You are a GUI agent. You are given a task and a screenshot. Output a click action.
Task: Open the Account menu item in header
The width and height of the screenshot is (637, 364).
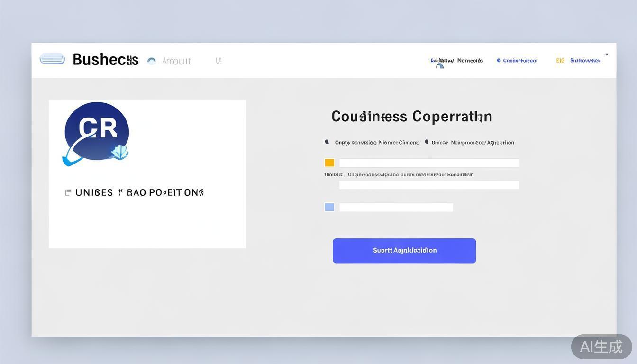(176, 61)
